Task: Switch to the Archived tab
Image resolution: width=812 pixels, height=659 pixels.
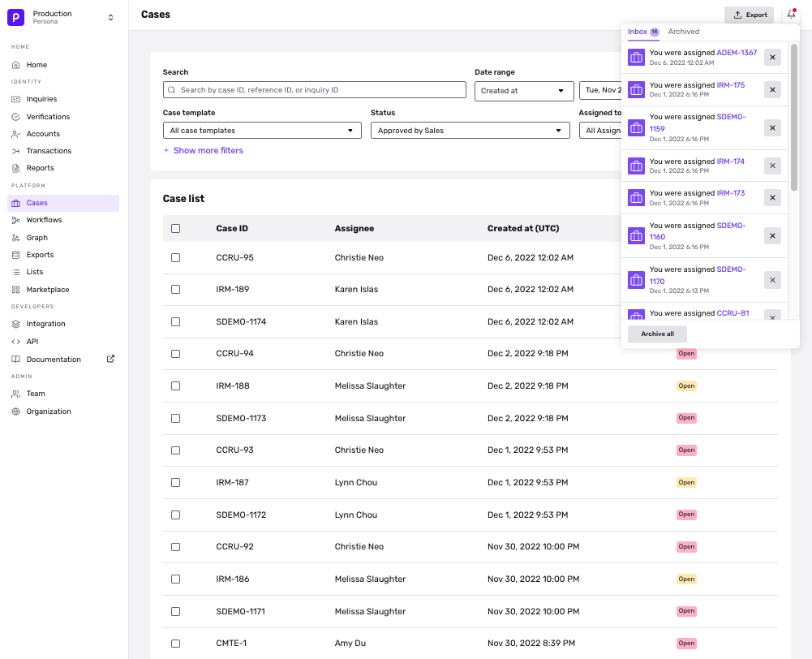Action: 684,32
